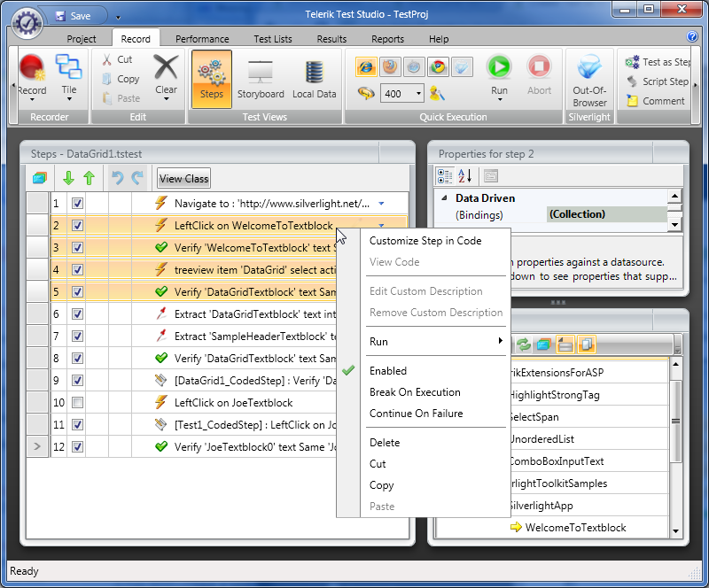This screenshot has height=588, width=709.
Task: Expand the Record button dropdown arrow
Action: (32, 99)
